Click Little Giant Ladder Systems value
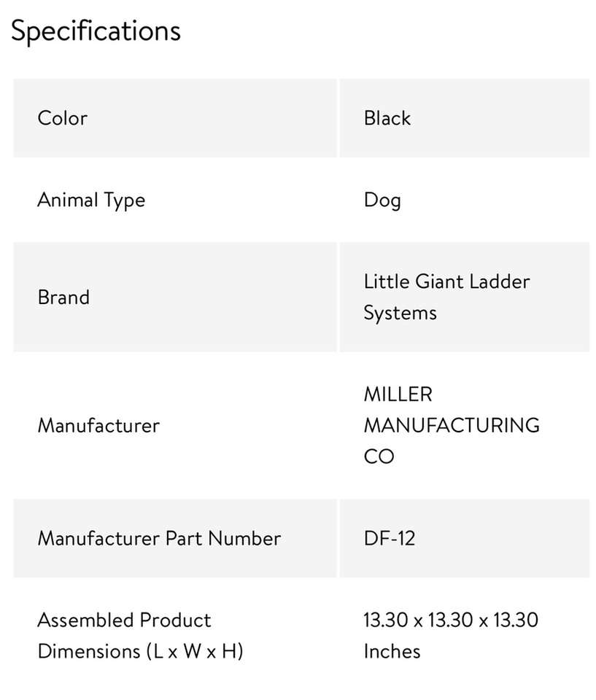Viewport: 596px width, 700px height. click(x=446, y=297)
